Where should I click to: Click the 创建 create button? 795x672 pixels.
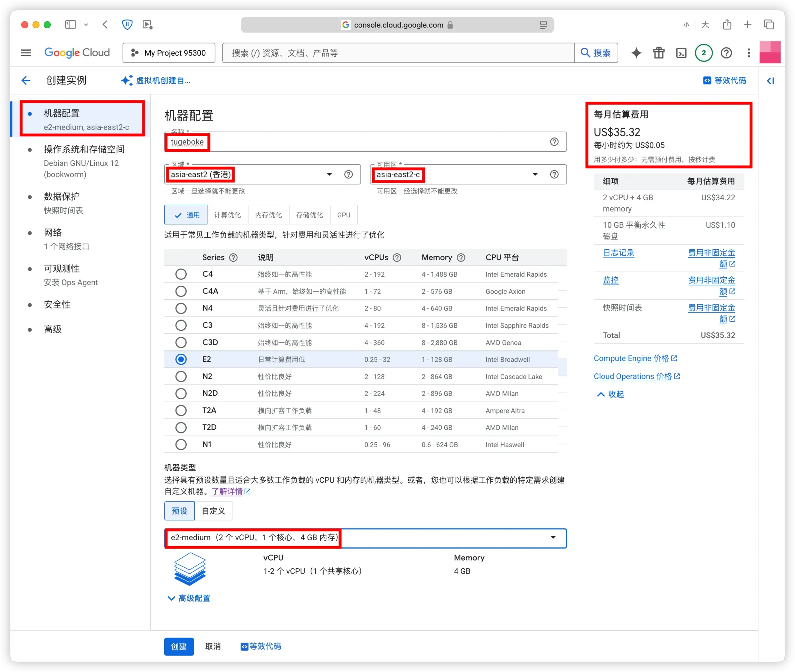tap(179, 647)
